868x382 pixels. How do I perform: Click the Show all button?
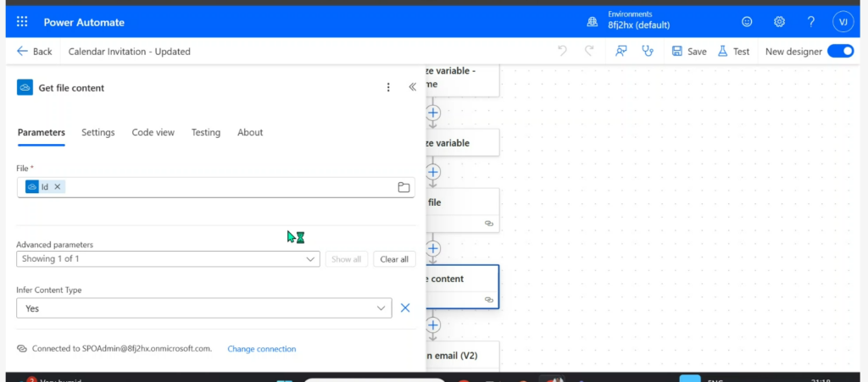tap(346, 258)
